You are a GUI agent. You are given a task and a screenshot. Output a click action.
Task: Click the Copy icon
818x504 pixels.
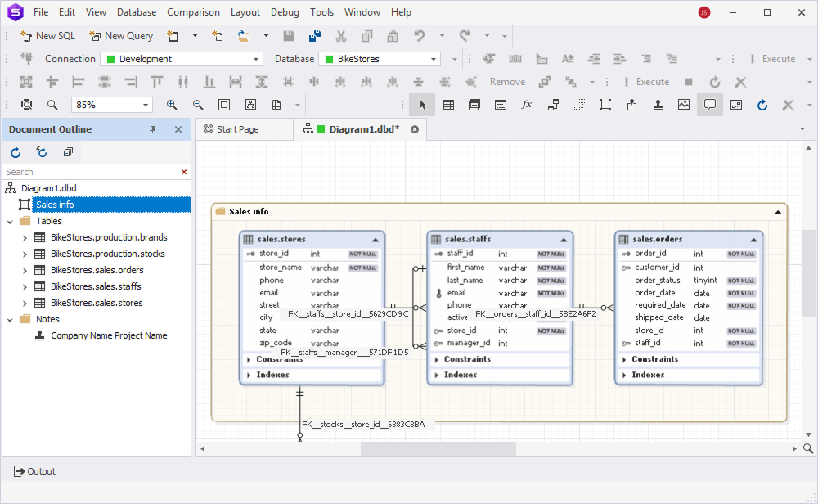(367, 36)
